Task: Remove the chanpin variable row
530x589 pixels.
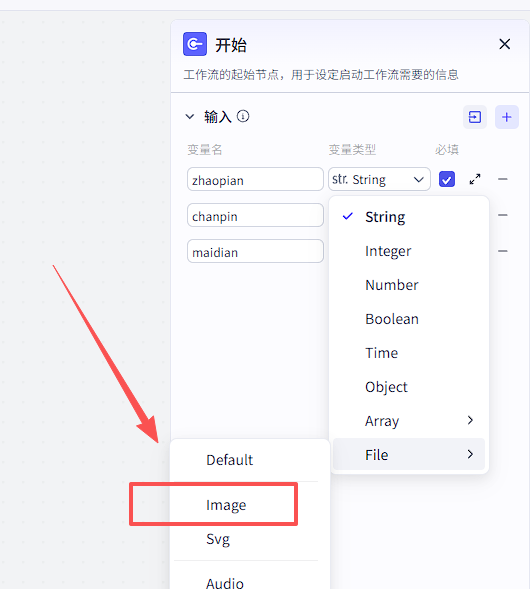Action: pos(503,215)
